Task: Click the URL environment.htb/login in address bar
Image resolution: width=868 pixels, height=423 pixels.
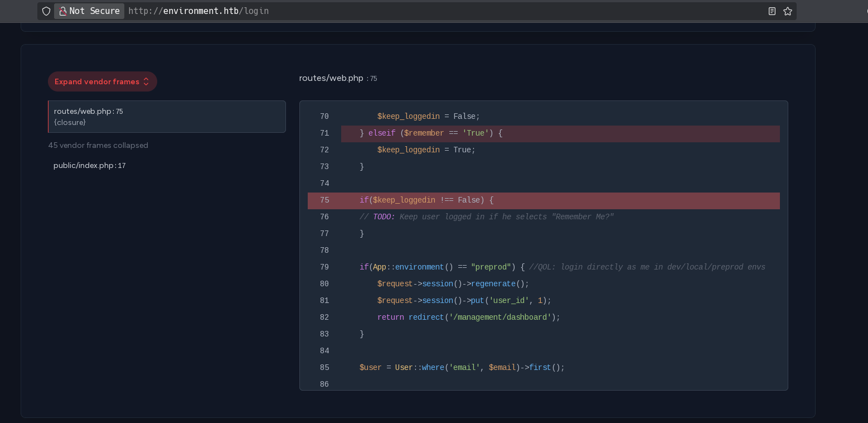Action: 198,11
